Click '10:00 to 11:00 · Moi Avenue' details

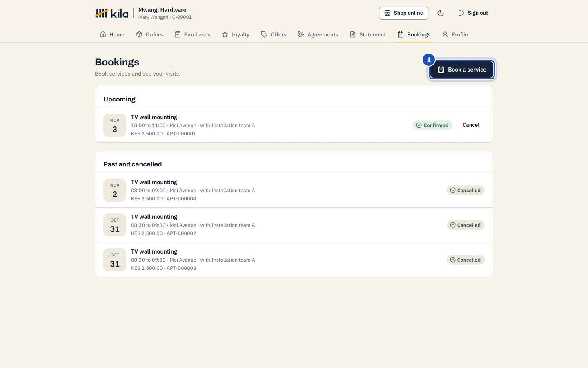193,126
